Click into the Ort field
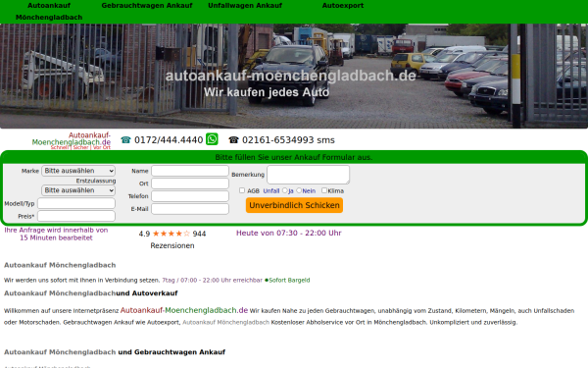 190,184
